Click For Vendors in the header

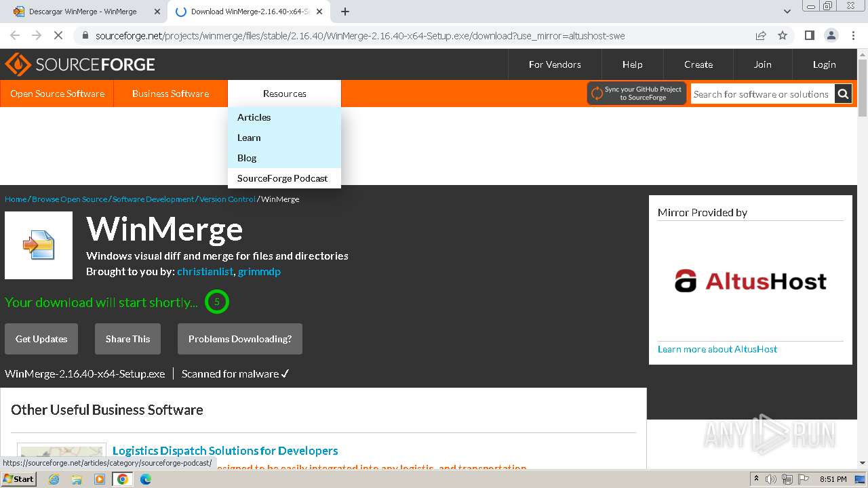coord(555,64)
